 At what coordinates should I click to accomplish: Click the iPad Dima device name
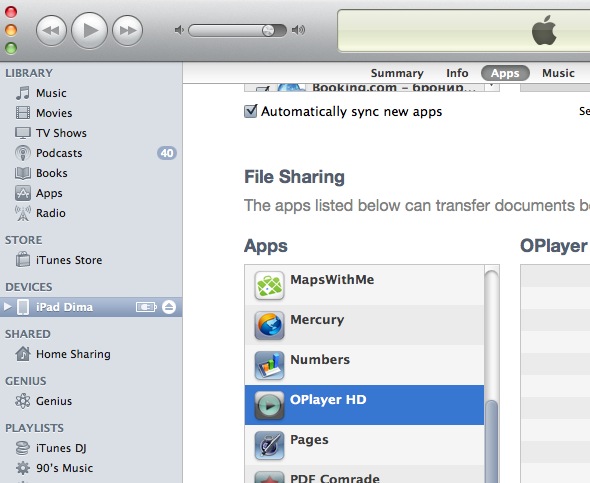coord(64,307)
